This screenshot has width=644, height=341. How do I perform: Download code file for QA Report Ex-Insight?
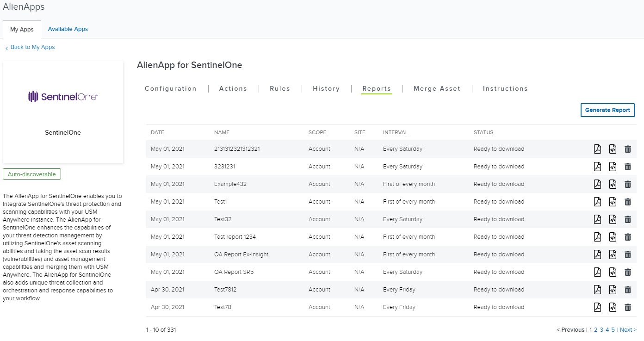(613, 254)
